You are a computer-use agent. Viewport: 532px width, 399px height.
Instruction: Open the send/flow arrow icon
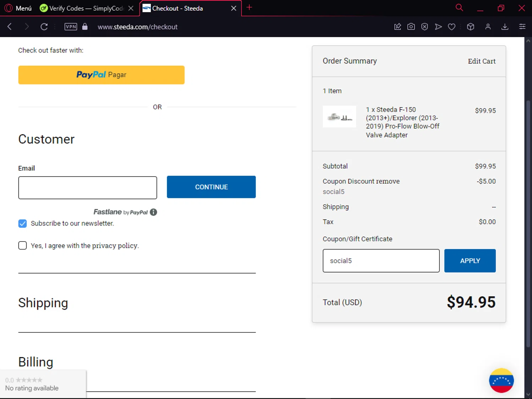click(438, 27)
